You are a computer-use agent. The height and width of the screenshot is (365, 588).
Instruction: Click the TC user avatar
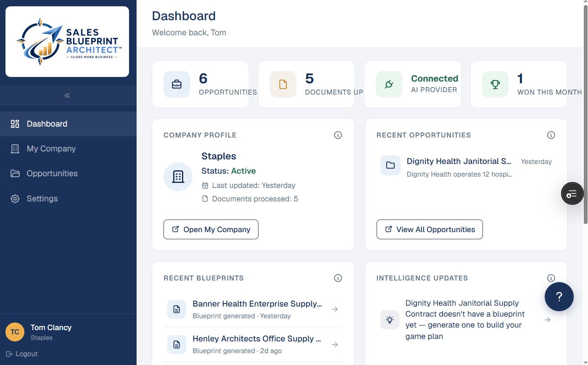tap(15, 332)
